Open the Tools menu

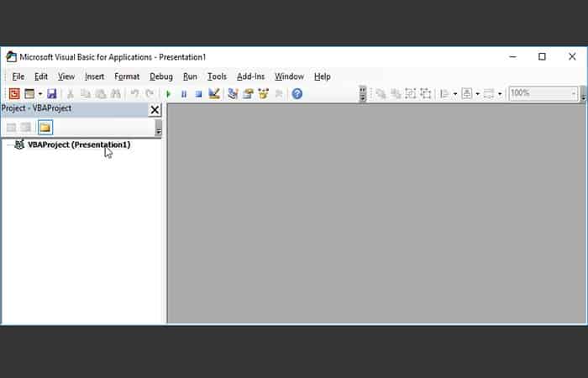217,76
